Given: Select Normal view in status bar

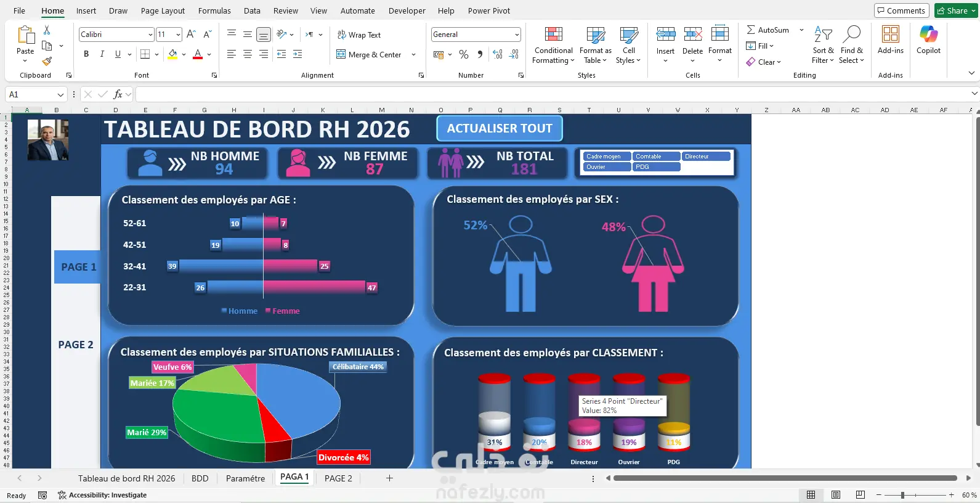Looking at the screenshot, I should click(811, 495).
